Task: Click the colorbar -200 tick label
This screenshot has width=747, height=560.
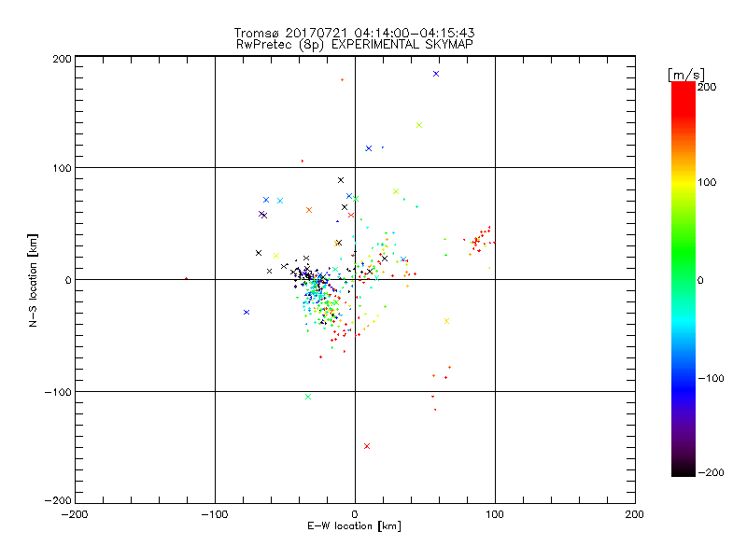Action: tap(711, 473)
